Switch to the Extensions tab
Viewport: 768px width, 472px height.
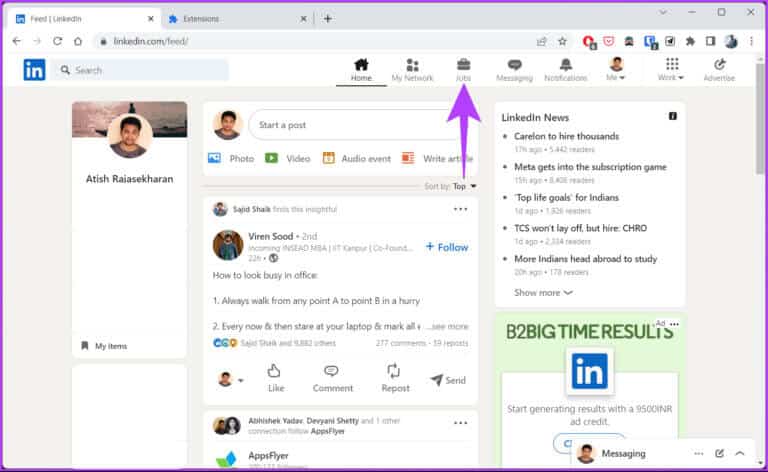[x=238, y=19]
